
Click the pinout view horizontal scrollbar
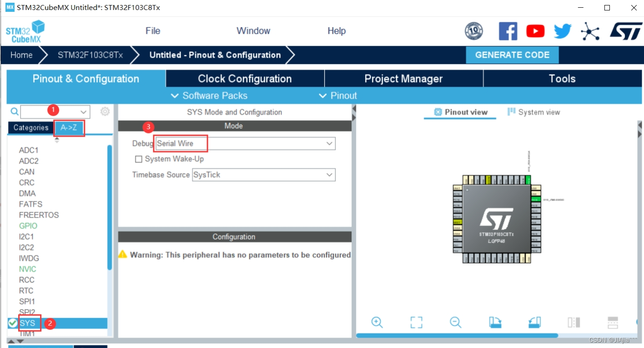pos(457,336)
